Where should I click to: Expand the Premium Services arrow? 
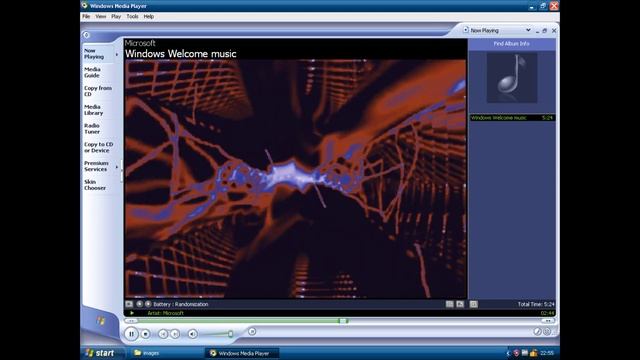pos(117,167)
